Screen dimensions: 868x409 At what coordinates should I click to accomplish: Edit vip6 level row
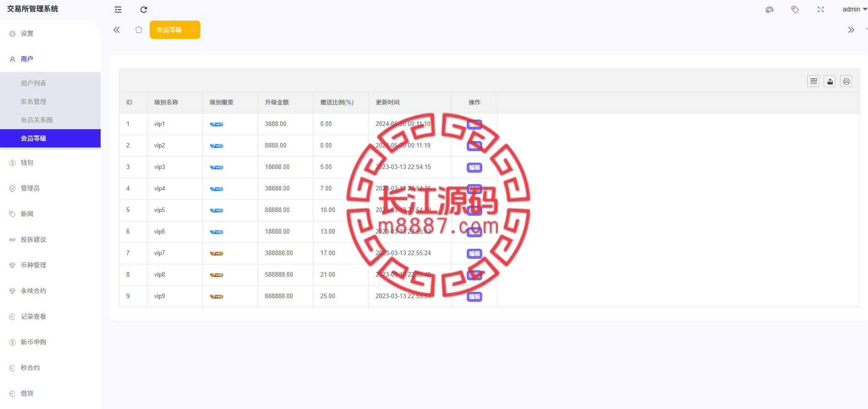tap(474, 232)
